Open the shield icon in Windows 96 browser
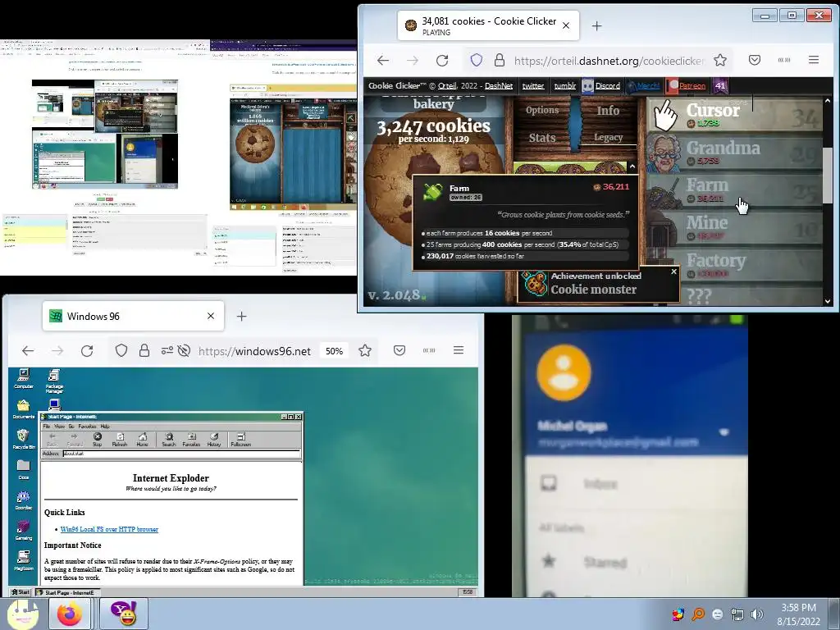This screenshot has height=630, width=840. [121, 350]
